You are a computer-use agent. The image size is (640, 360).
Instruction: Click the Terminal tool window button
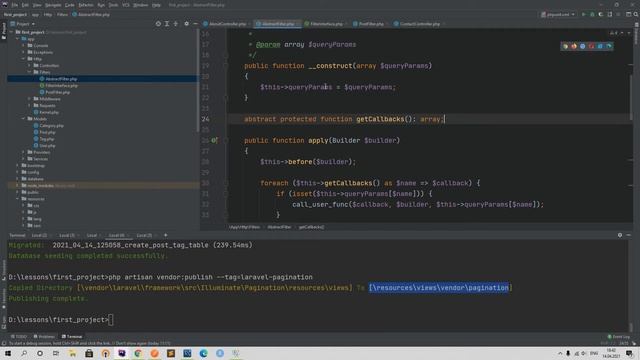click(72, 337)
